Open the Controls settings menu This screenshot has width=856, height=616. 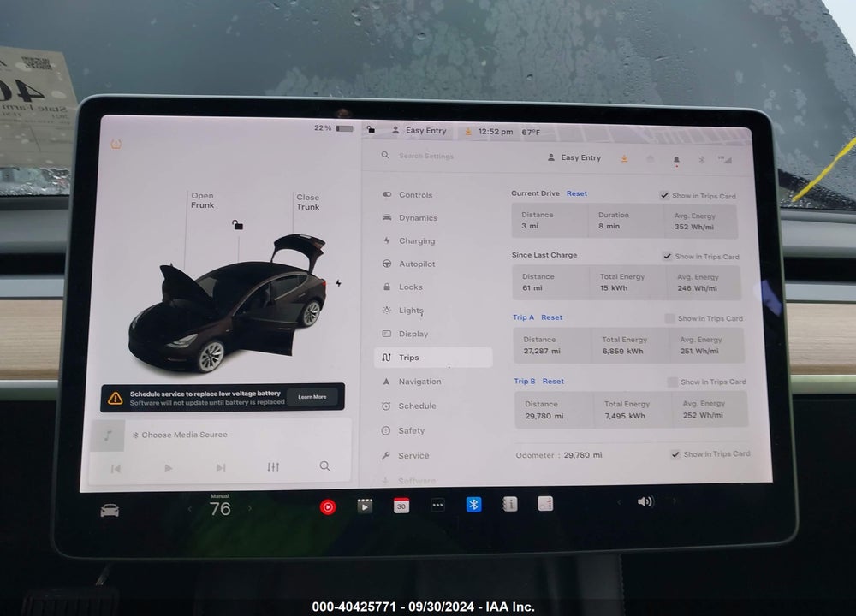point(407,195)
